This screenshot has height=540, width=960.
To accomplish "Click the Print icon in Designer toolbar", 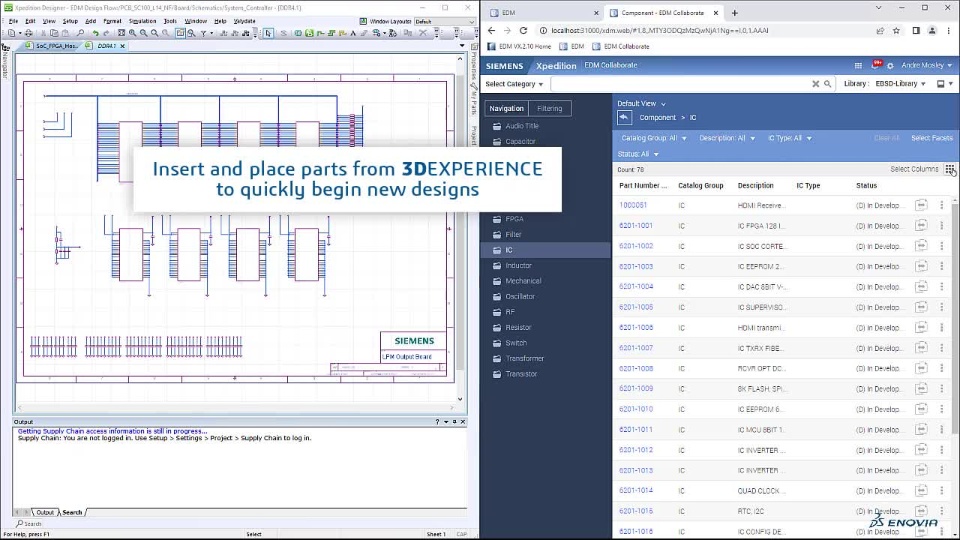I will coord(28,33).
